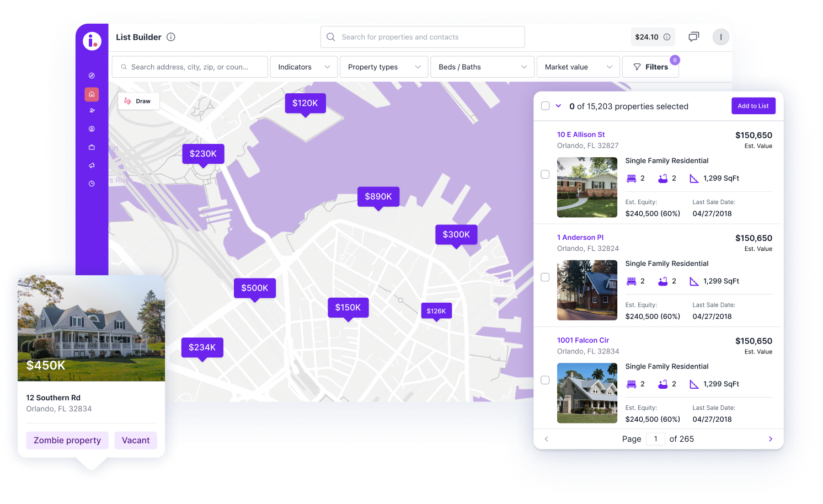
Task: Expand the Market value dropdown
Action: 578,67
